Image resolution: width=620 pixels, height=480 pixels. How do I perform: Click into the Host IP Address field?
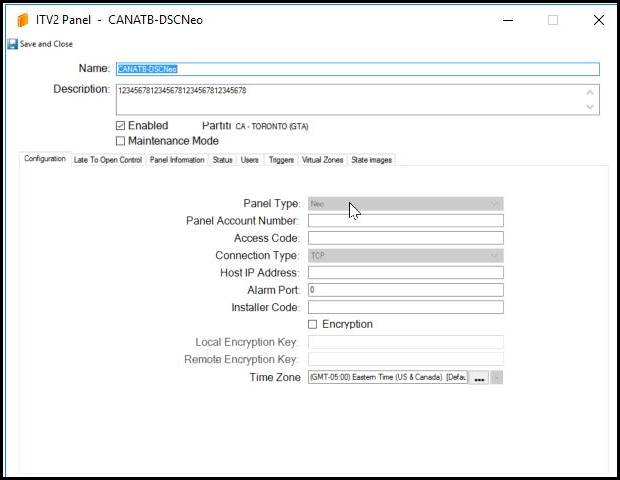point(405,273)
